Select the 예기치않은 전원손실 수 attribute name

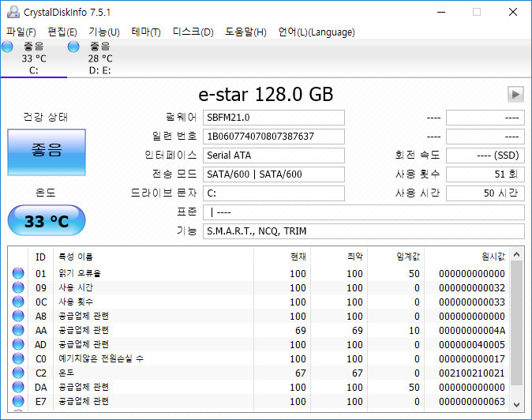click(x=101, y=358)
